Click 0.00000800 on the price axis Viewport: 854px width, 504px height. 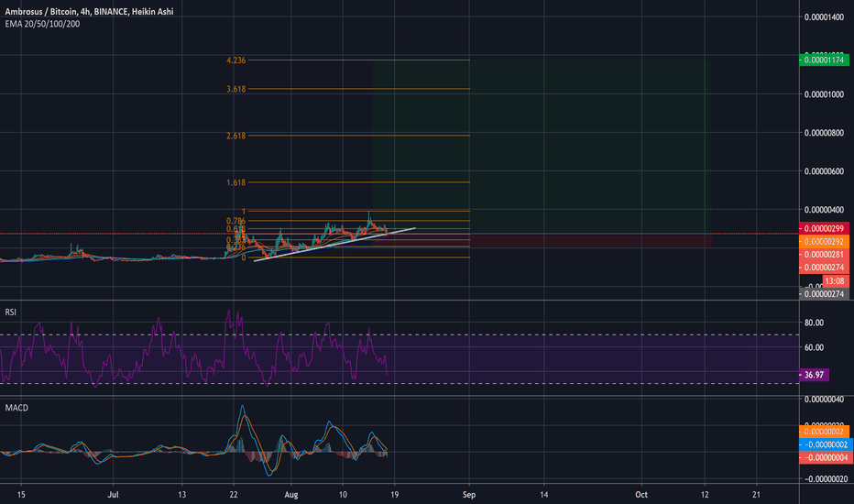(824, 133)
